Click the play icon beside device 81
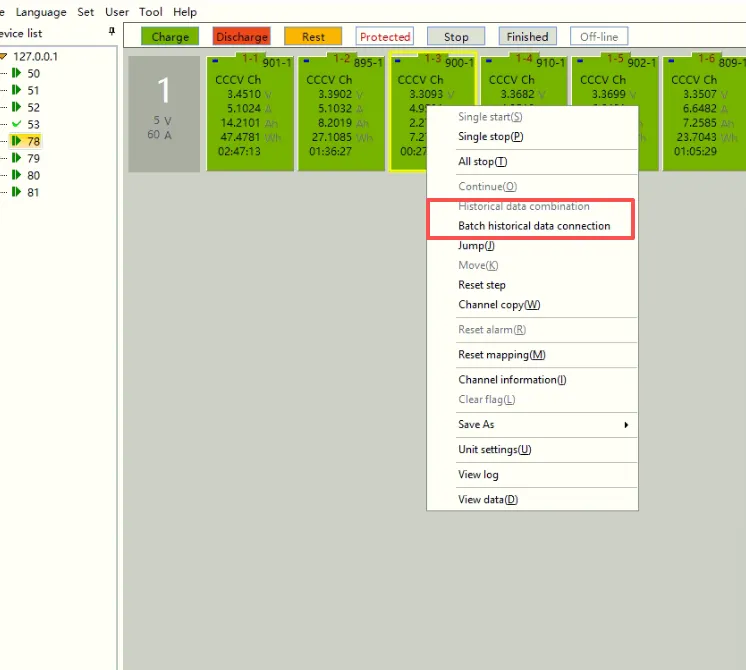This screenshot has height=670, width=746. [x=16, y=192]
